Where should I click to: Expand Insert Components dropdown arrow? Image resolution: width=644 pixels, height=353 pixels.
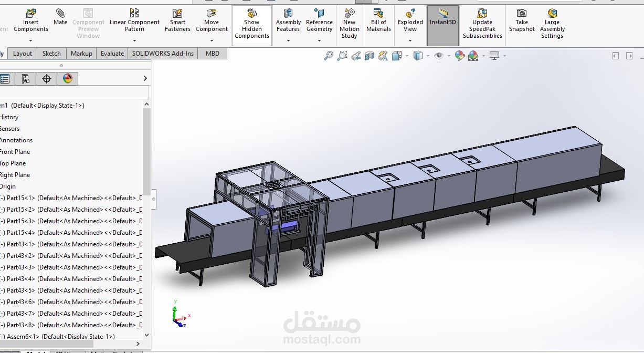pos(30,40)
